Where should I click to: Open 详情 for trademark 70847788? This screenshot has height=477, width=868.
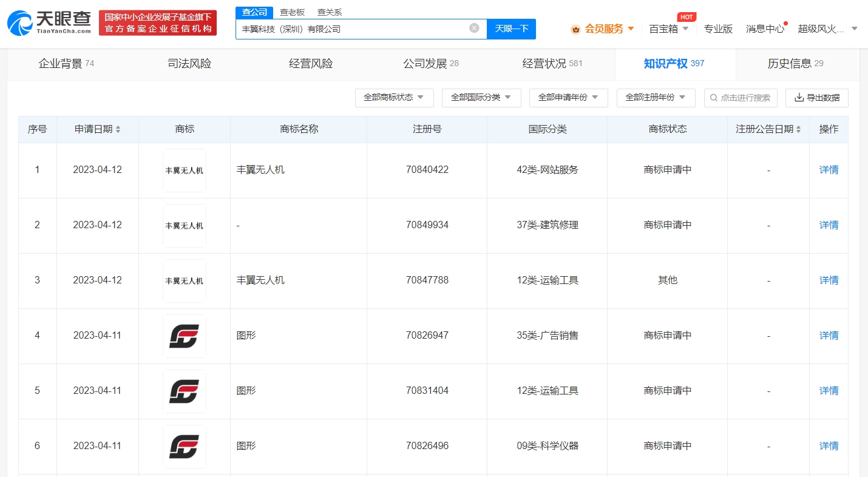point(829,281)
